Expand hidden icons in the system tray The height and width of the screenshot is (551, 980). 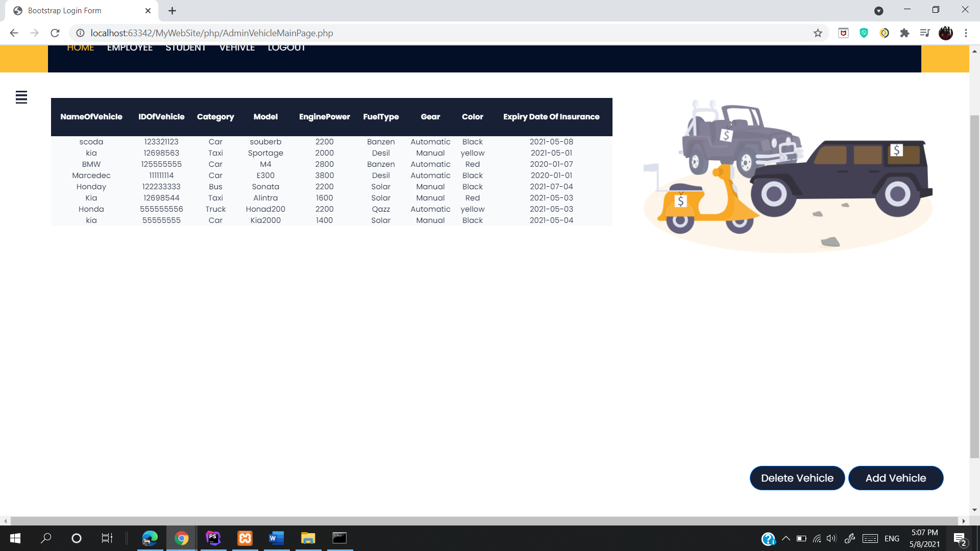786,538
